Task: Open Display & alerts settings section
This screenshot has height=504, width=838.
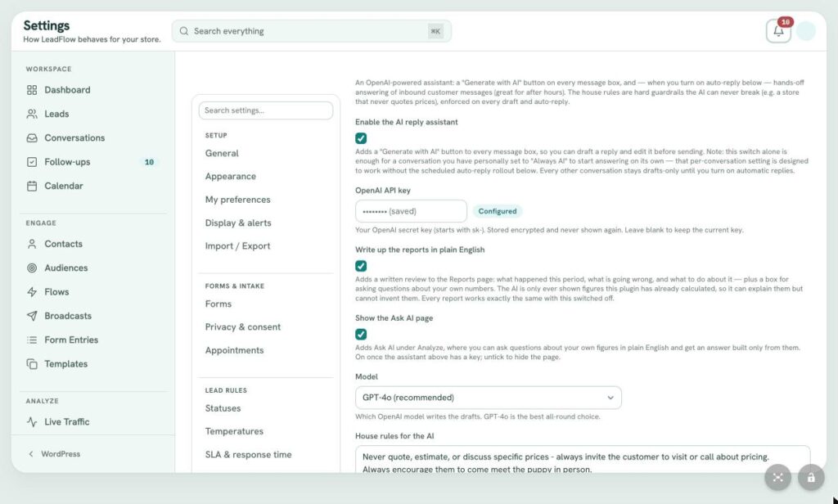Action: 238,223
